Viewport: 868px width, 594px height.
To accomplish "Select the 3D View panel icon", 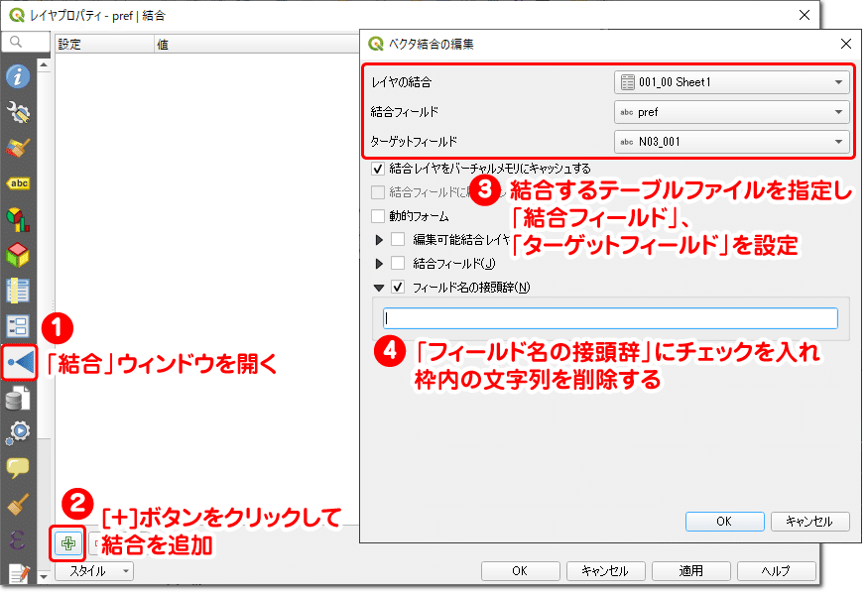I will point(17,256).
